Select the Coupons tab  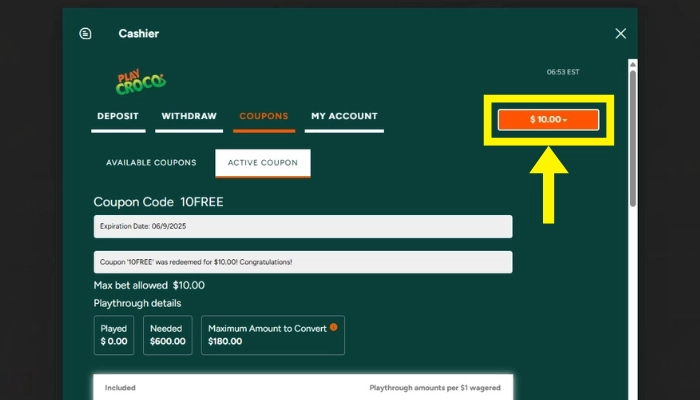pyautogui.click(x=264, y=116)
